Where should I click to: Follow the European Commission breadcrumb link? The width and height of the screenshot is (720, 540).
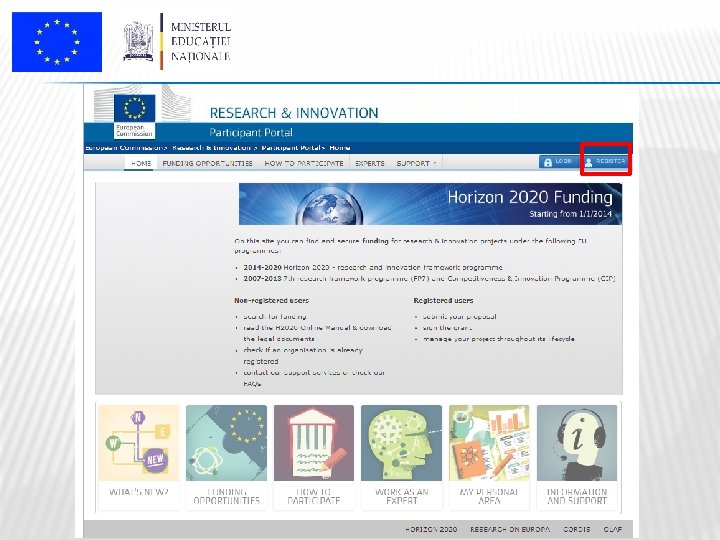click(124, 148)
